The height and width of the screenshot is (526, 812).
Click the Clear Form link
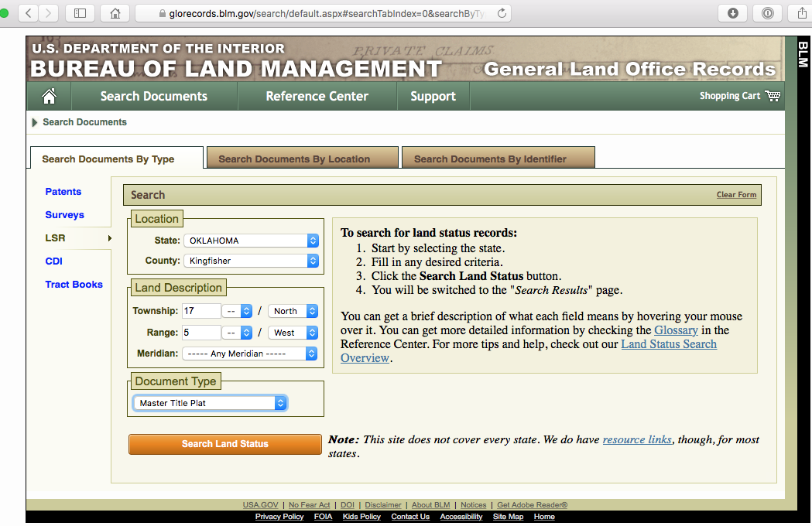(x=736, y=195)
